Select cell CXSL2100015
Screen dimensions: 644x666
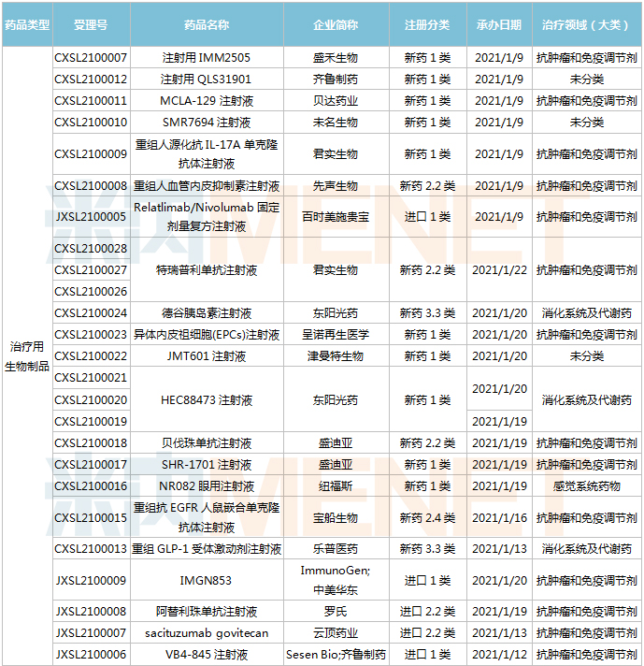pyautogui.click(x=92, y=518)
